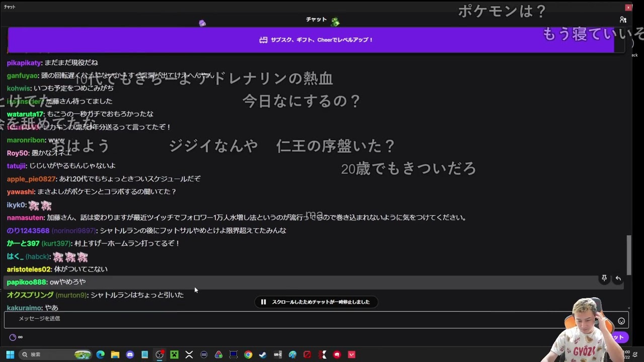Click the papikoo888 username
Viewport: 644px width, 362px height.
point(26,282)
